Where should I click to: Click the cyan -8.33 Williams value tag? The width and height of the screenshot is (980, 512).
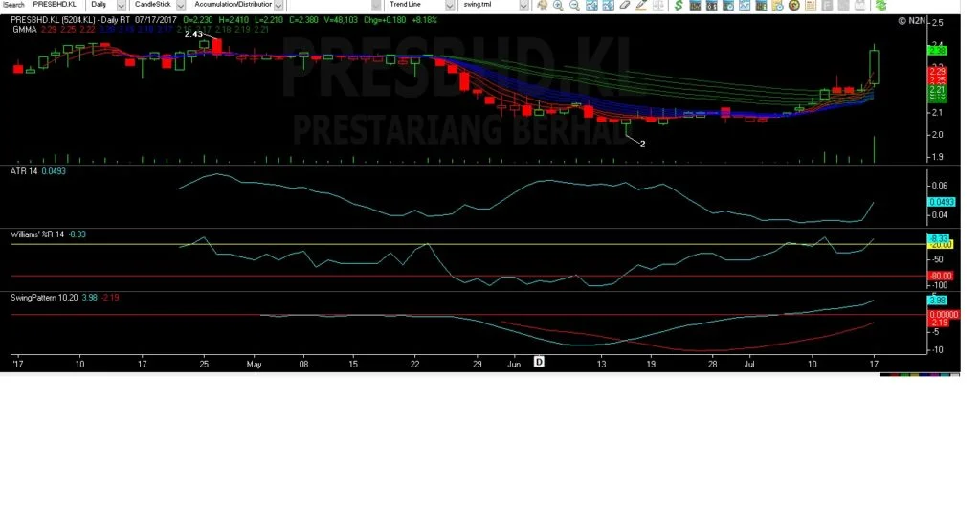(938, 238)
